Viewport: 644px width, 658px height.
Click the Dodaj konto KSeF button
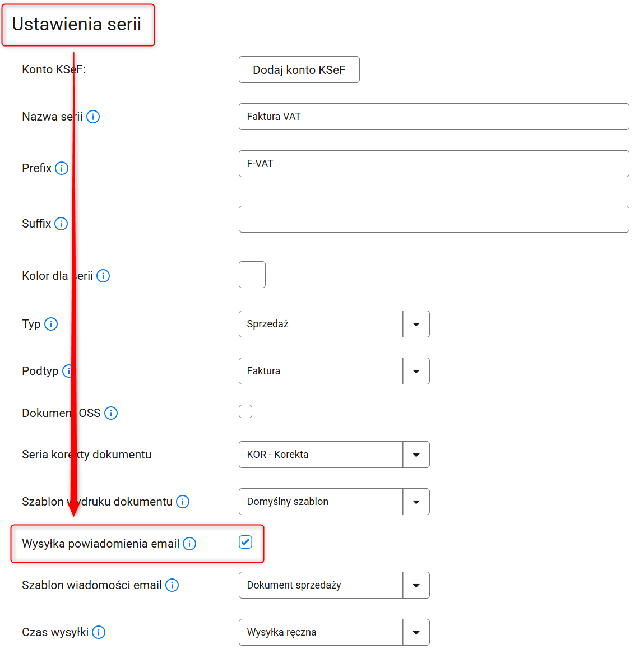pos(299,69)
